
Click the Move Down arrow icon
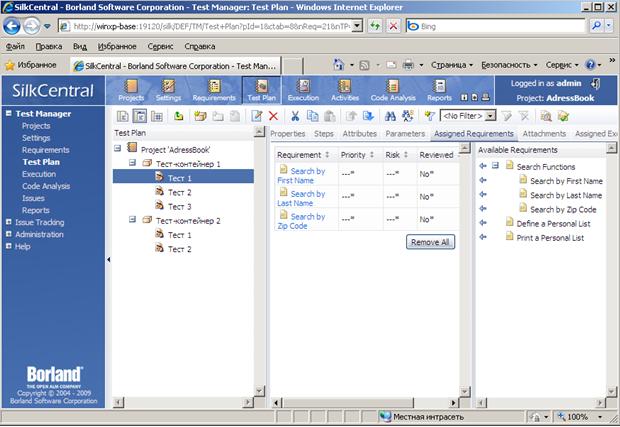pos(368,116)
